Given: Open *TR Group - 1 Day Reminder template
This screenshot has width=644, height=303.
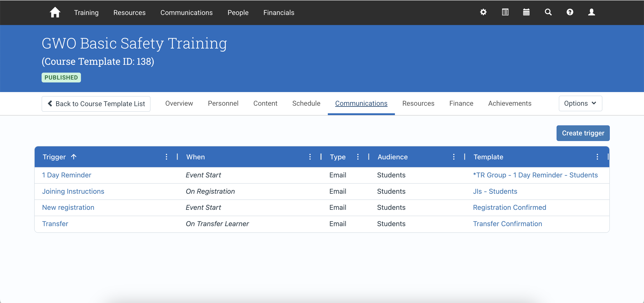Looking at the screenshot, I should point(535,175).
